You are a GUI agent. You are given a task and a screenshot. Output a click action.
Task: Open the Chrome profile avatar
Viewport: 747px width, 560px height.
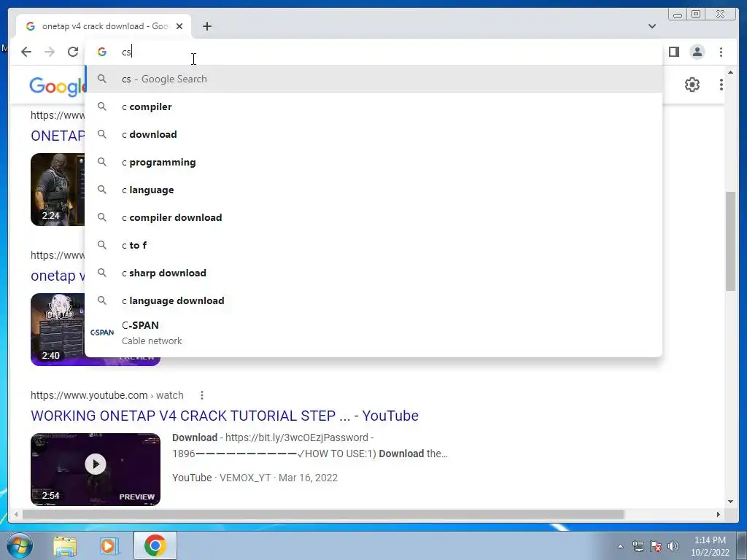pyautogui.click(x=697, y=52)
